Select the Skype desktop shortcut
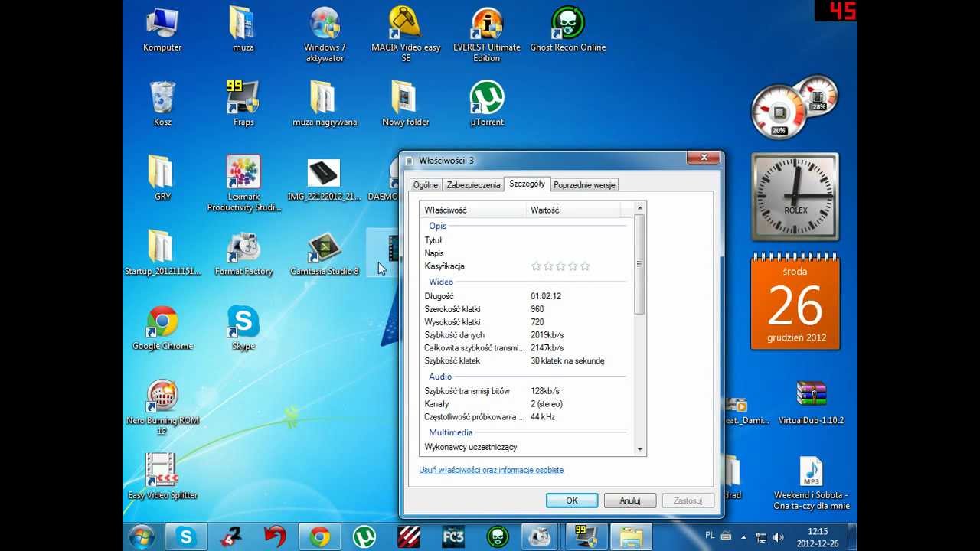The height and width of the screenshot is (551, 980). [x=243, y=328]
